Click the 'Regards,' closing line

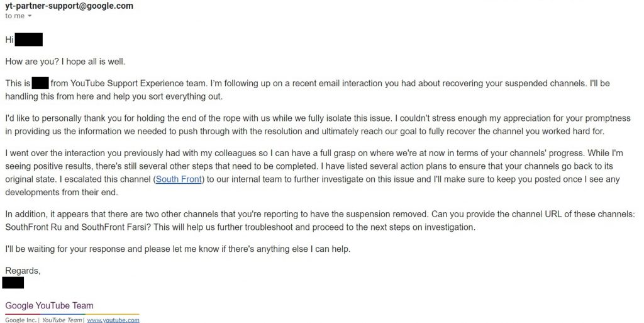click(23, 271)
